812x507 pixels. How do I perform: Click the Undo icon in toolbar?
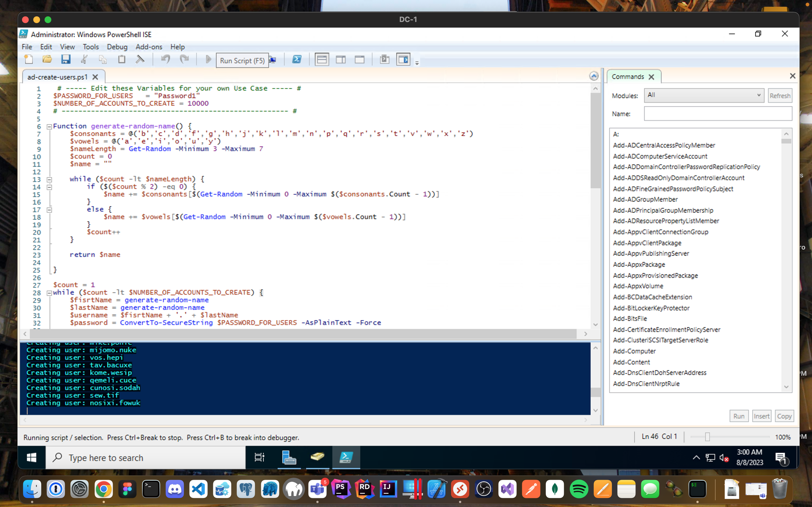(166, 60)
